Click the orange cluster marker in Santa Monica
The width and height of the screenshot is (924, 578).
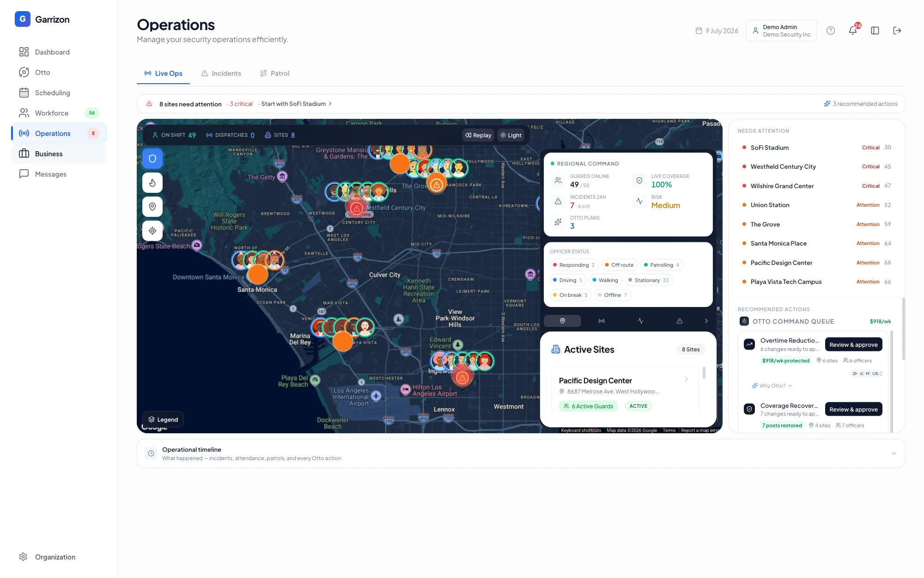258,275
